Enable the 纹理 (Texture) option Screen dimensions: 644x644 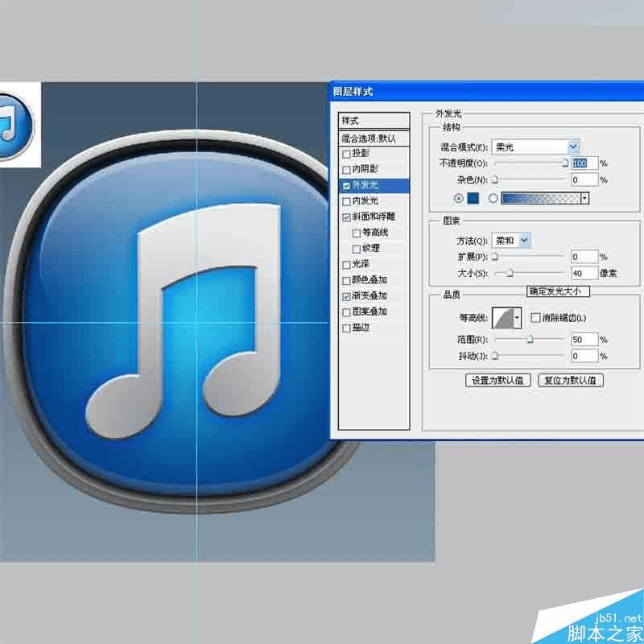pyautogui.click(x=357, y=248)
